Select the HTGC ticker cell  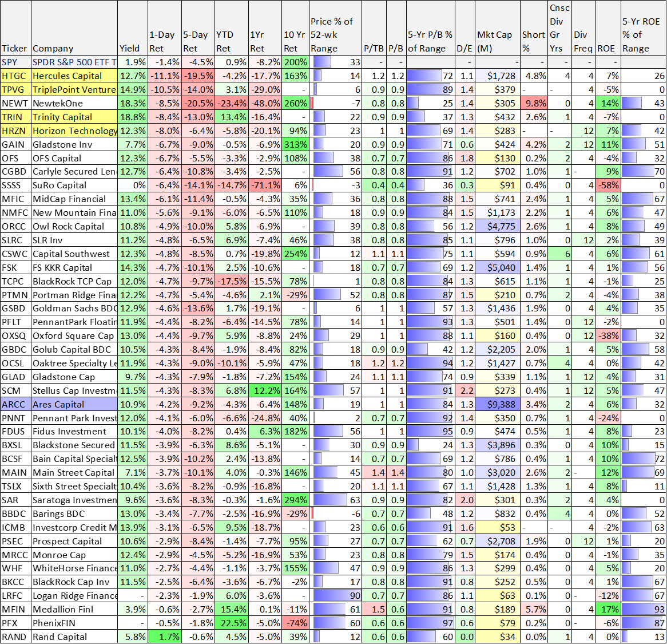tap(15, 76)
